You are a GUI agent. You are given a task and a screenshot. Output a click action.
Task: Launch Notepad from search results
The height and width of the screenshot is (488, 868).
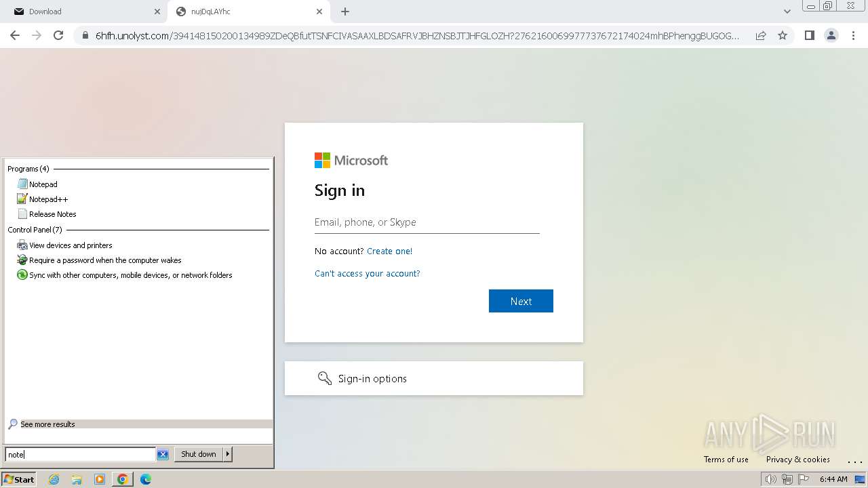coord(43,184)
